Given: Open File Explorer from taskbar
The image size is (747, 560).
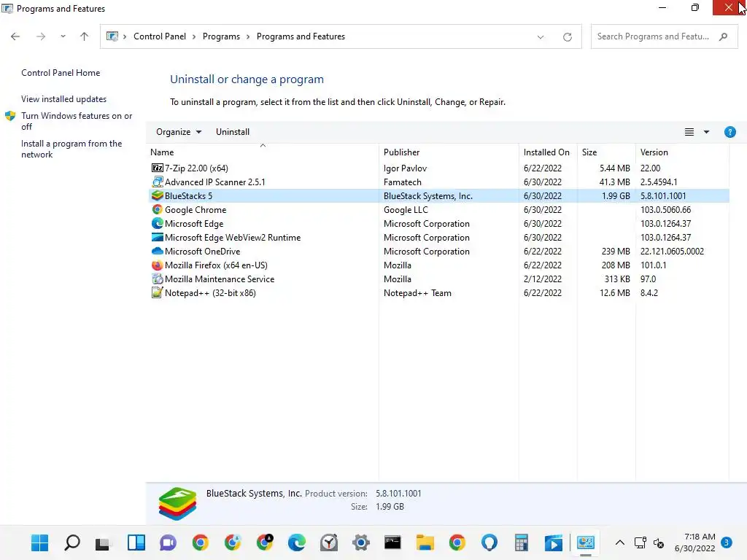Looking at the screenshot, I should [425, 542].
